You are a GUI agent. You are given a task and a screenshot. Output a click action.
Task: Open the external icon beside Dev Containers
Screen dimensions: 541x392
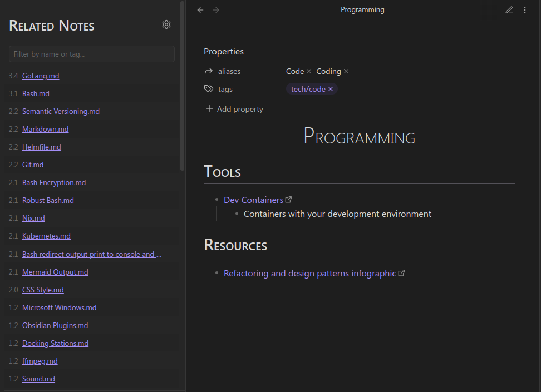point(288,200)
